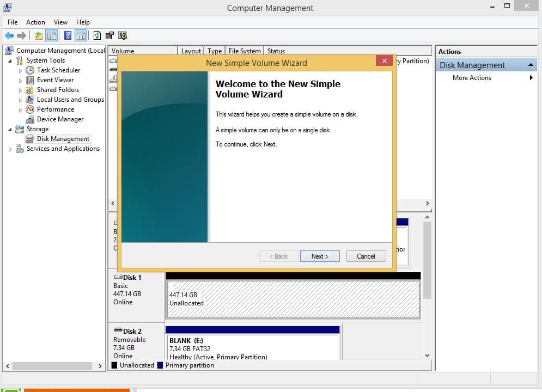
Task: Click the Device Manager icon
Action: [30, 119]
